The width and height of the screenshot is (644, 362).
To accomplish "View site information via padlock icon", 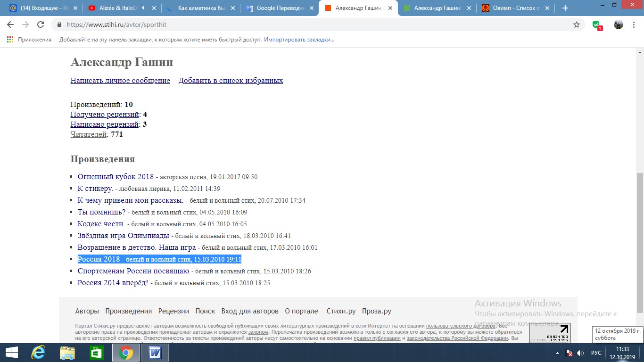I will tap(59, 25).
